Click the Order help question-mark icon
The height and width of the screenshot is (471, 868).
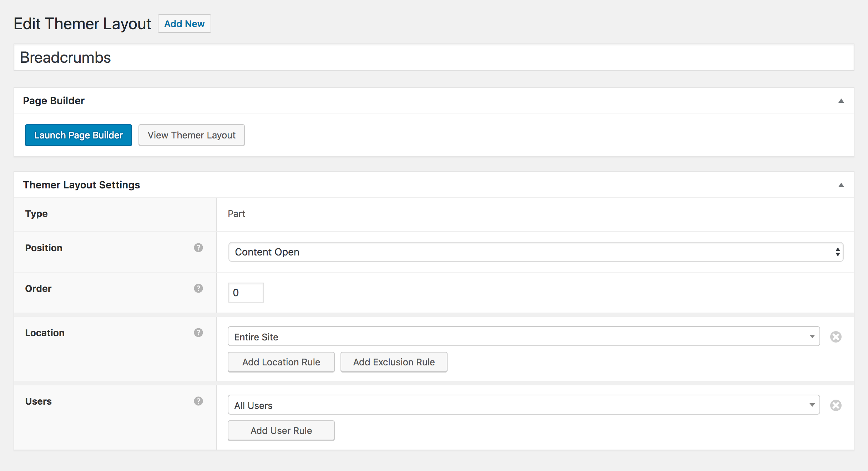click(x=198, y=288)
